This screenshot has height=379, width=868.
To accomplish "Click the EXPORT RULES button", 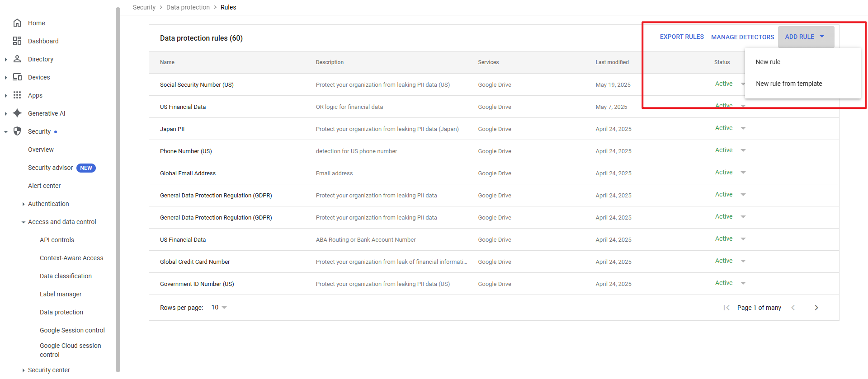I will [681, 37].
